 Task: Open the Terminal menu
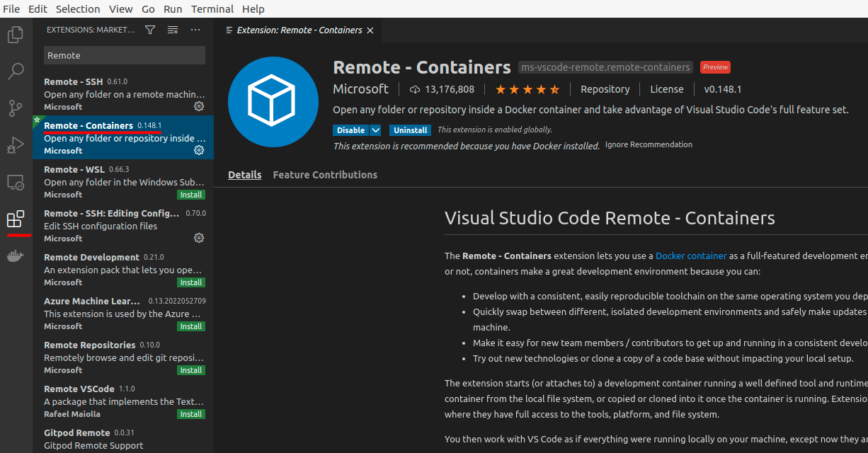[x=212, y=8]
